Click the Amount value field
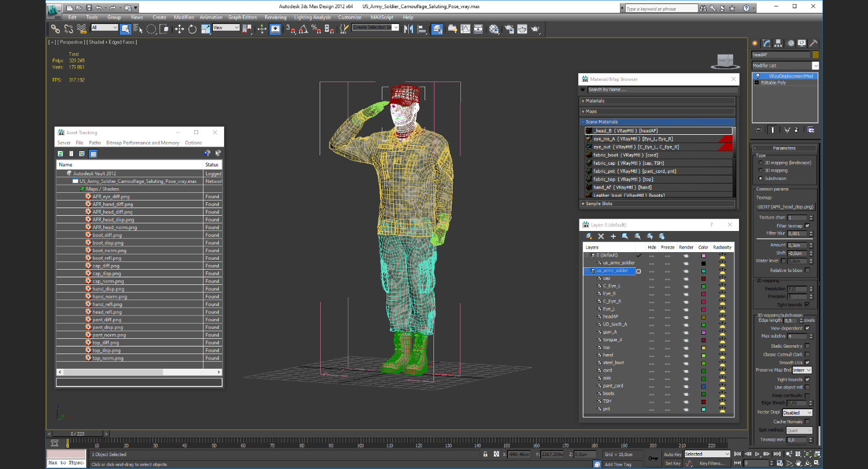 [796, 245]
